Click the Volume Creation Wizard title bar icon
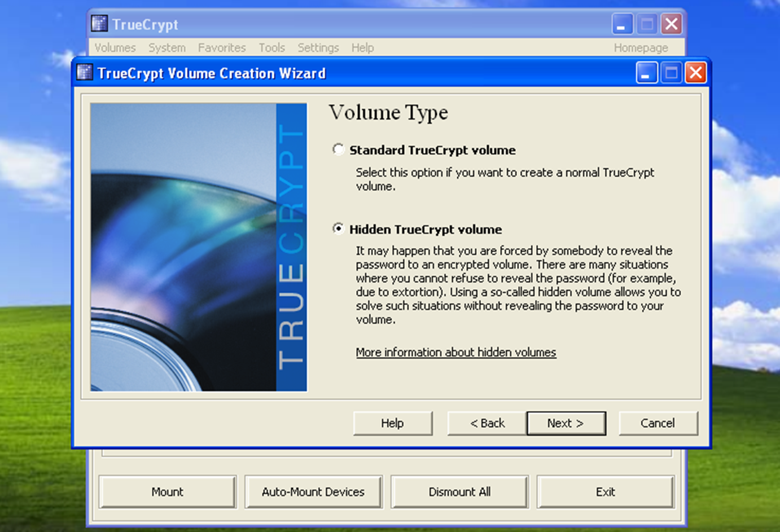This screenshot has width=780, height=532. click(x=85, y=72)
